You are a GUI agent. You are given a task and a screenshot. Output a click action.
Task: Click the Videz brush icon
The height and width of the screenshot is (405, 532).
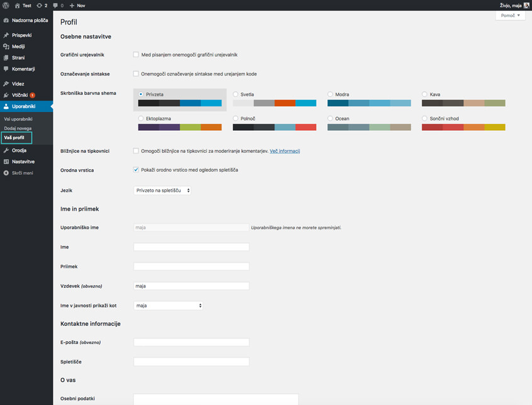pos(6,84)
